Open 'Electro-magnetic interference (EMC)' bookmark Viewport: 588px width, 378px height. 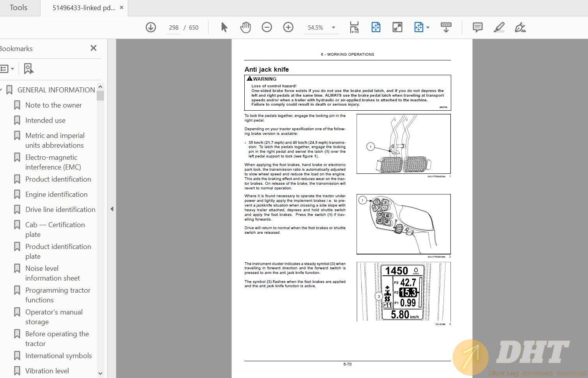click(53, 162)
